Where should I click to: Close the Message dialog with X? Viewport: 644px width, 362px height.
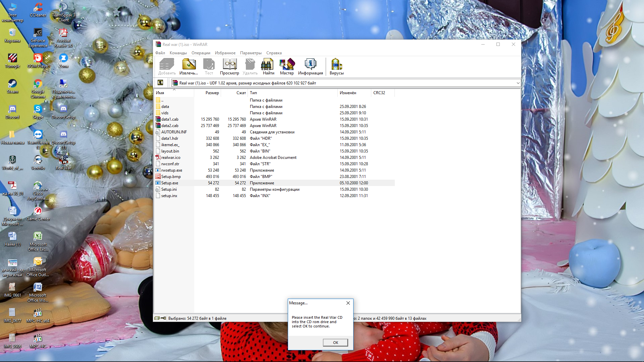tap(348, 303)
